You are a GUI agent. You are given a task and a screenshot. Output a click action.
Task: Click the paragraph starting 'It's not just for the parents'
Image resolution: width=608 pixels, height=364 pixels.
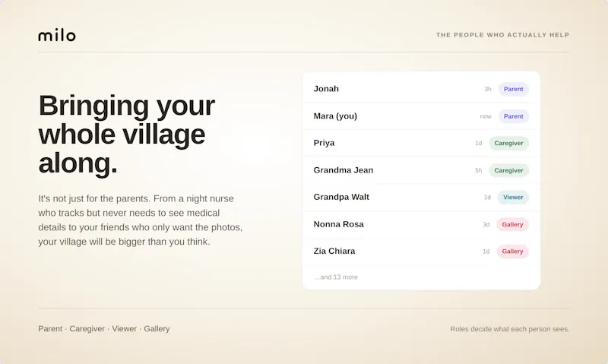(x=141, y=220)
